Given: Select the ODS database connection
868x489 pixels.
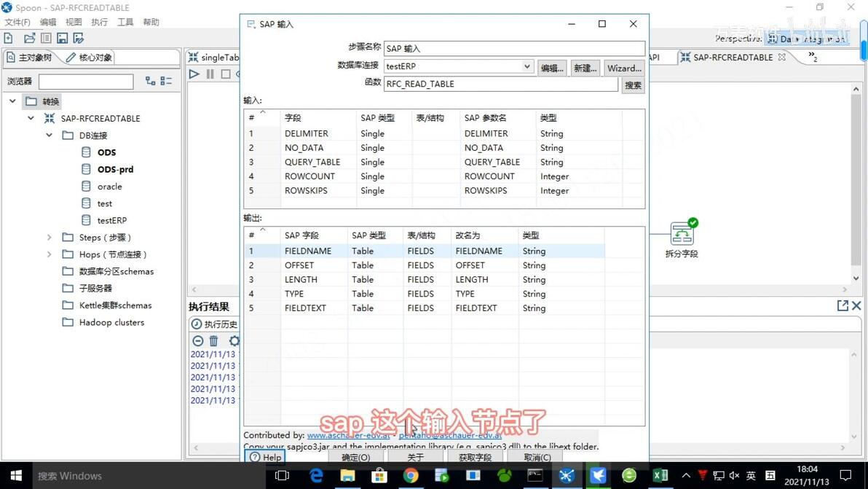Looking at the screenshot, I should point(106,152).
